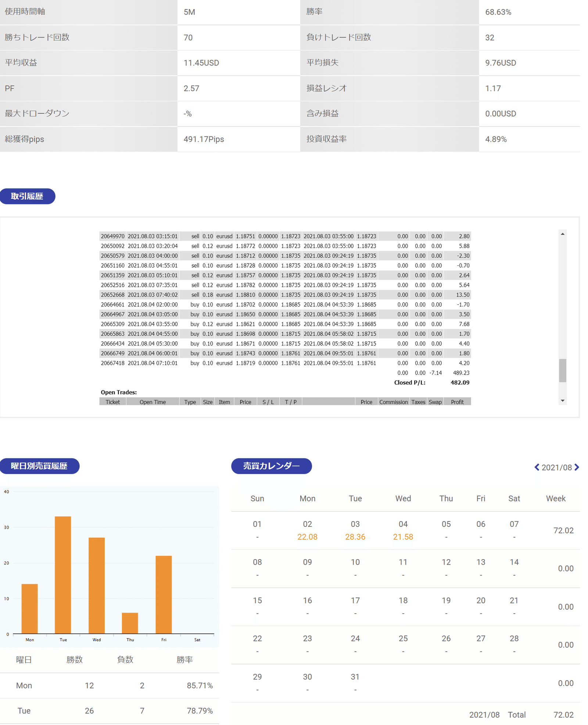Click the Commission column header
This screenshot has width=588, height=725.
pos(394,402)
